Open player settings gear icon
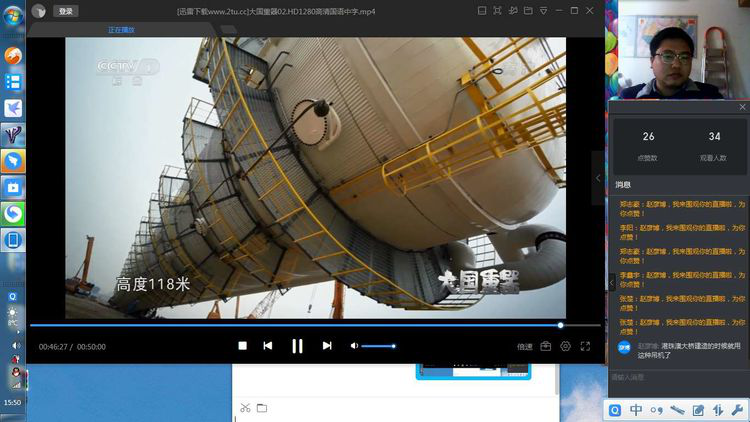 [x=565, y=346]
